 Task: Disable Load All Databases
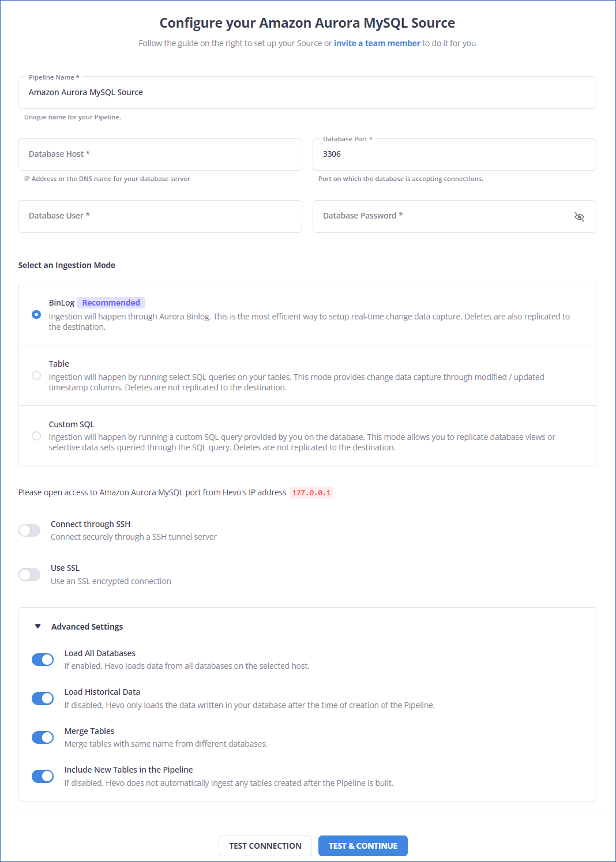pyautogui.click(x=43, y=659)
